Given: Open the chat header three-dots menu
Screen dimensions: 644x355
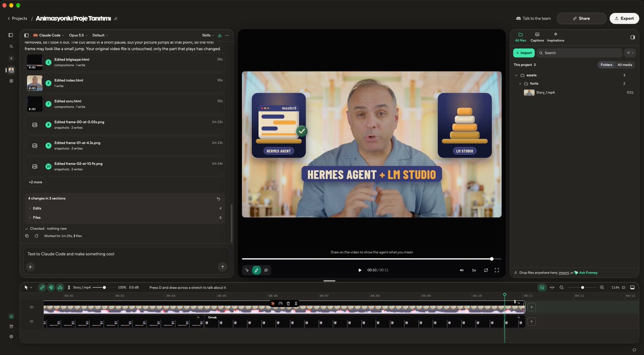Looking at the screenshot, I should [227, 35].
